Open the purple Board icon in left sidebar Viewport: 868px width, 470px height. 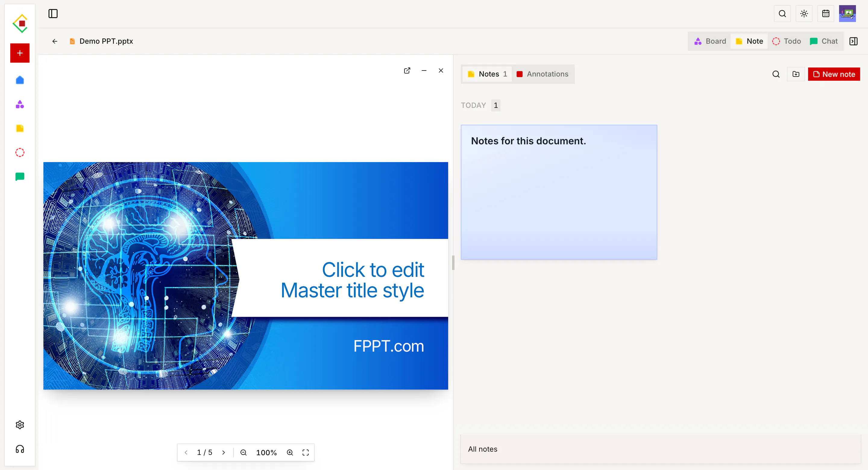pyautogui.click(x=20, y=104)
